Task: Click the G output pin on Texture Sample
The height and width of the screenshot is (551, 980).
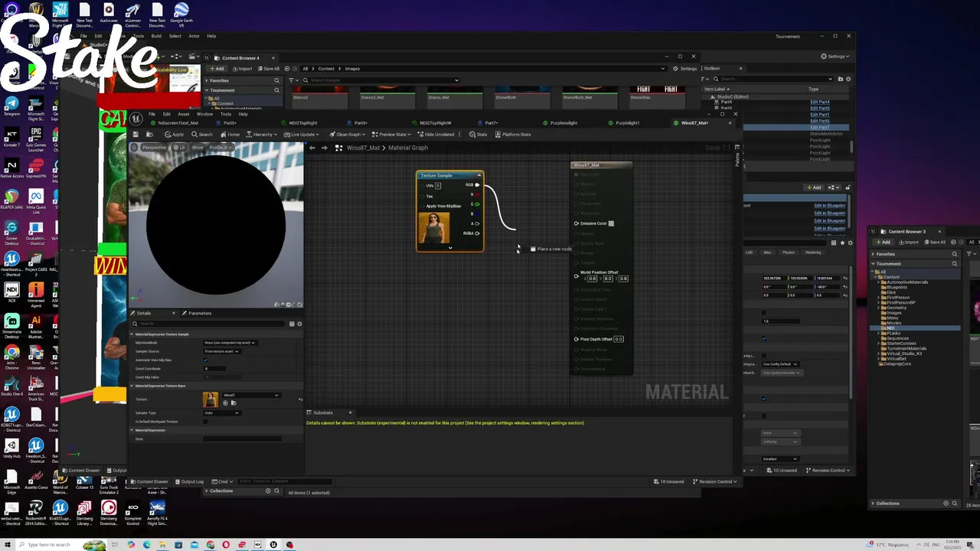Action: 477,204
